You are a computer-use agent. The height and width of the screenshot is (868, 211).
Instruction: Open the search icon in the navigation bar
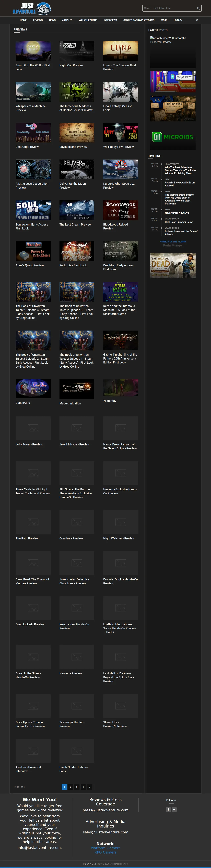click(197, 20)
